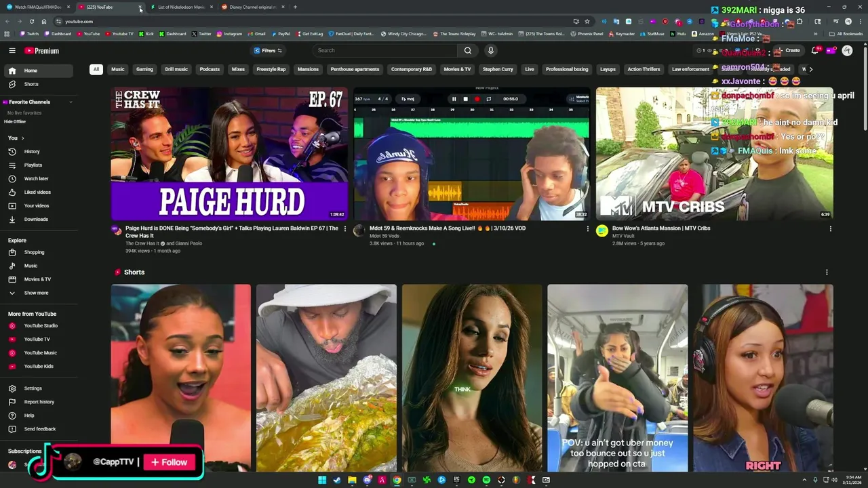Select the Stephen Curry filter chip
Viewport: 868px width, 488px height.
[x=498, y=69]
